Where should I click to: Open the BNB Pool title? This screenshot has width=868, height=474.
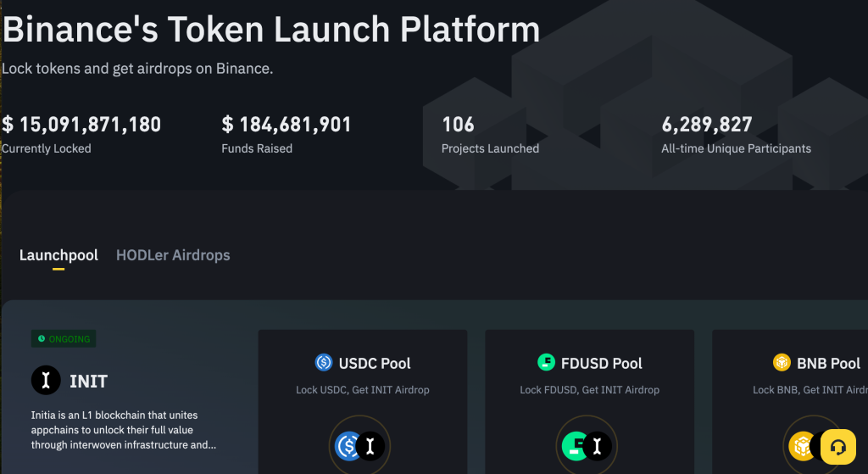pyautogui.click(x=828, y=363)
